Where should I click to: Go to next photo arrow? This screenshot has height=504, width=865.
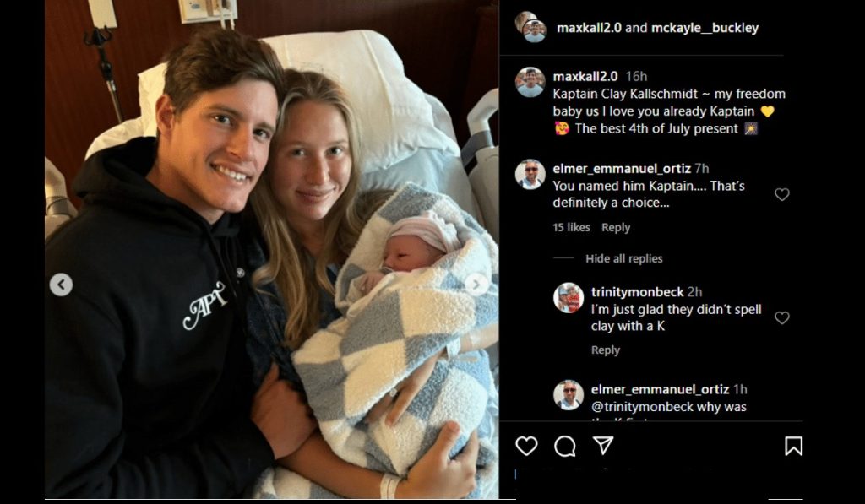[x=476, y=284]
